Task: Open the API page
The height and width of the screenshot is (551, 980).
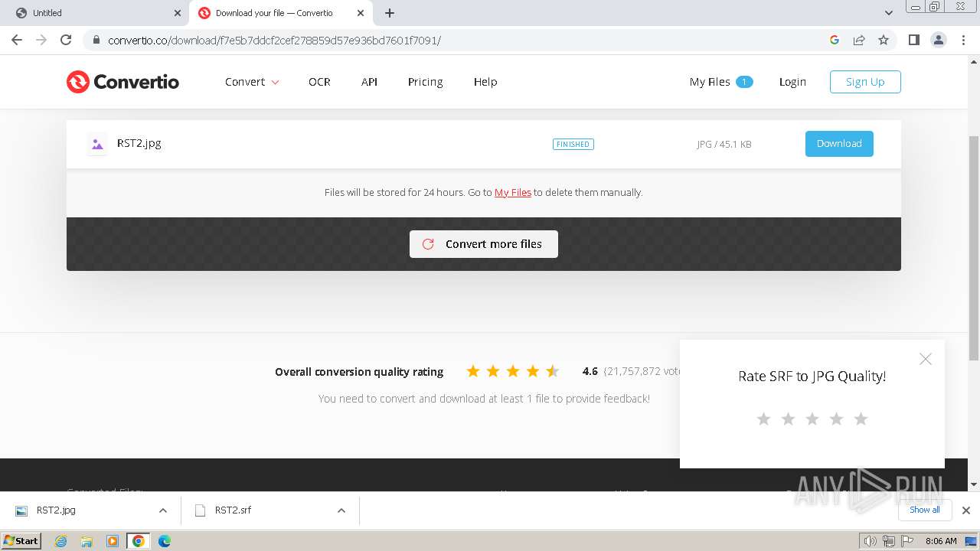Action: coord(369,82)
